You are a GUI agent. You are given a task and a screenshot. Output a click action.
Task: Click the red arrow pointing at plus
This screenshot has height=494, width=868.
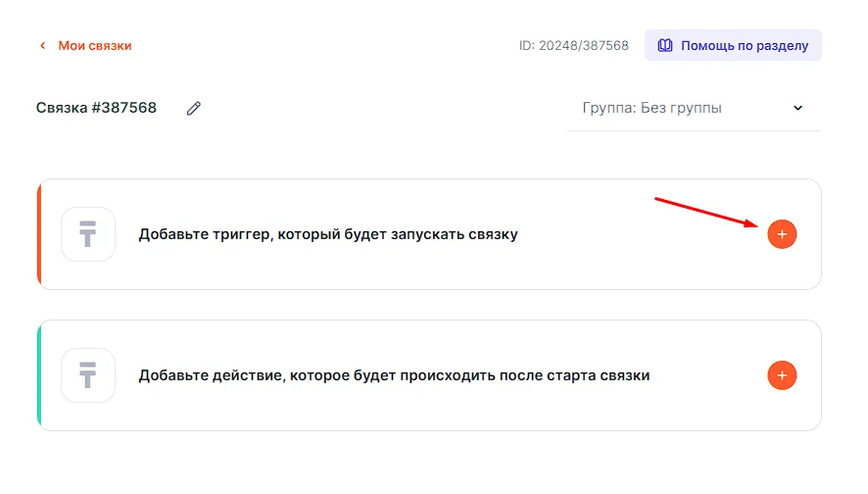(707, 213)
